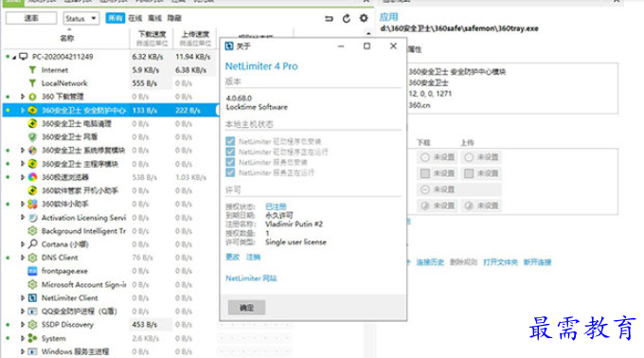
Task: Expand the System process row
Action: (x=23, y=338)
